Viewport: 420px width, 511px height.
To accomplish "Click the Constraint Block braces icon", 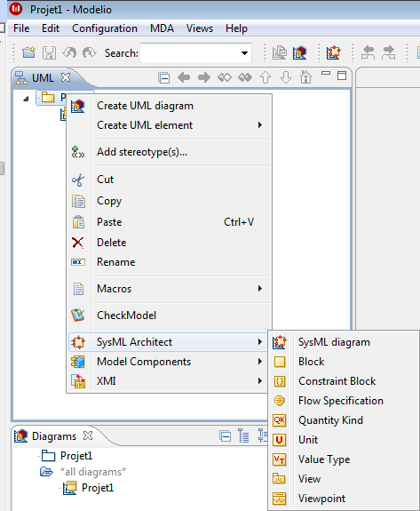I will click(x=280, y=381).
